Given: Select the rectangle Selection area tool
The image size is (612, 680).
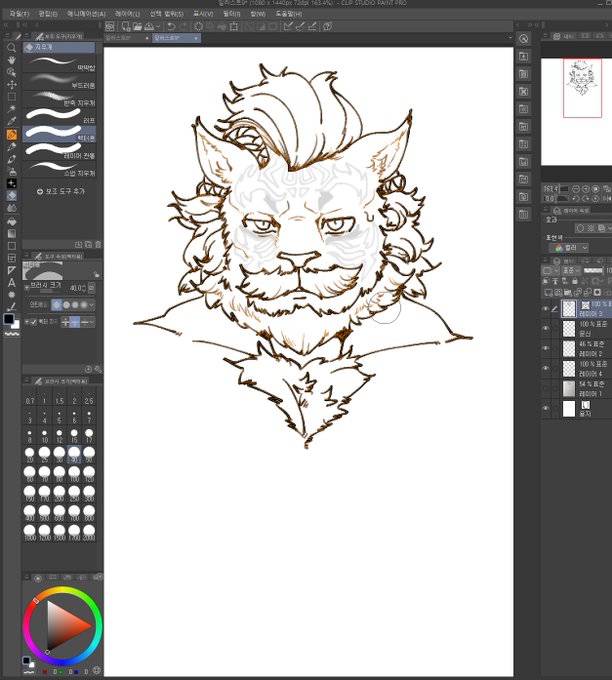Looking at the screenshot, I should pos(12,97).
